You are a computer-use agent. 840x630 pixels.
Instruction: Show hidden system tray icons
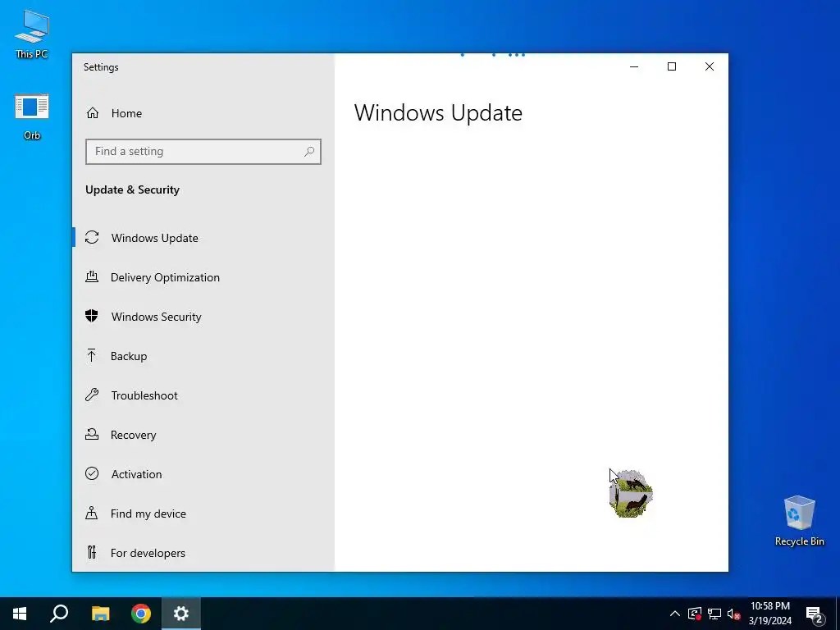click(675, 614)
